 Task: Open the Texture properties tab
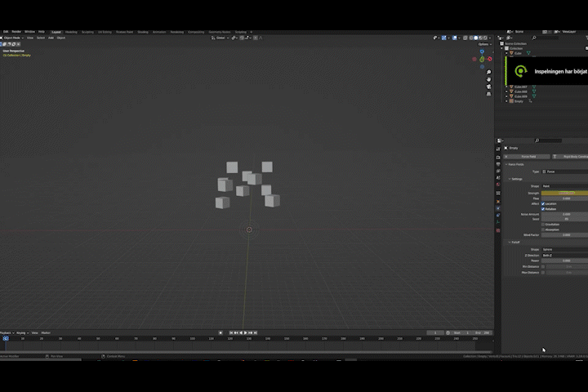pyautogui.click(x=498, y=230)
